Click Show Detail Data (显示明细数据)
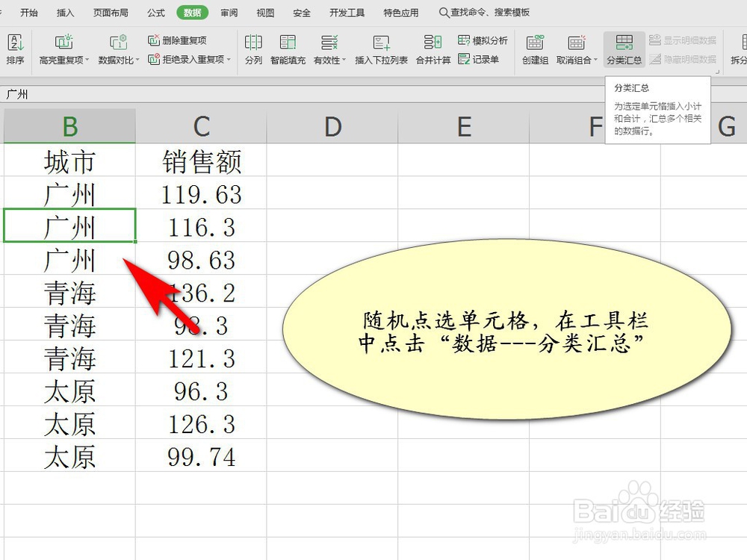The image size is (747, 560). click(x=683, y=40)
